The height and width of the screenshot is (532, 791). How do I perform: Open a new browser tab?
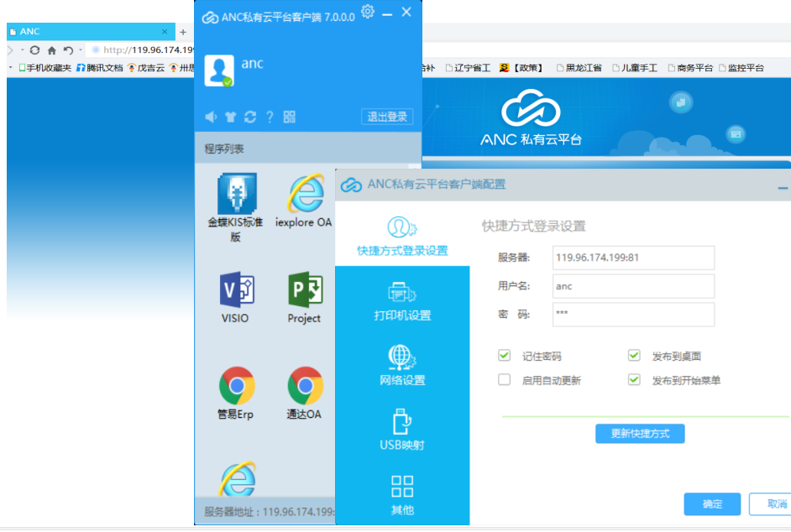coord(183,32)
